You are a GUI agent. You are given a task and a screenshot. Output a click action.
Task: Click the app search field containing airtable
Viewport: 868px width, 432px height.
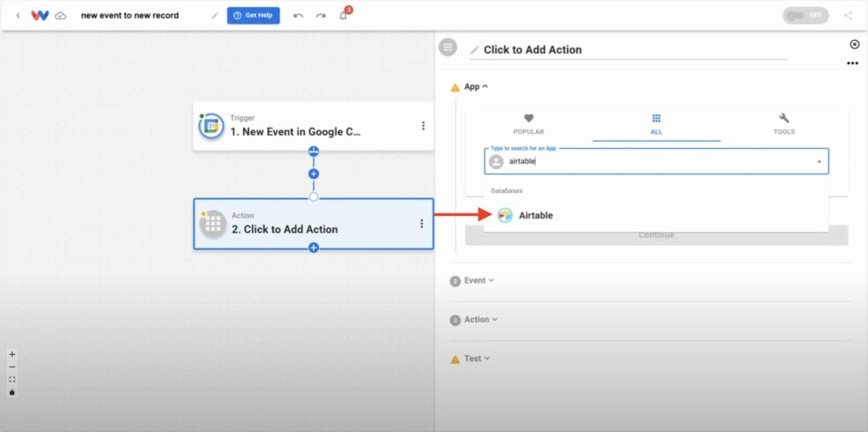coord(656,162)
